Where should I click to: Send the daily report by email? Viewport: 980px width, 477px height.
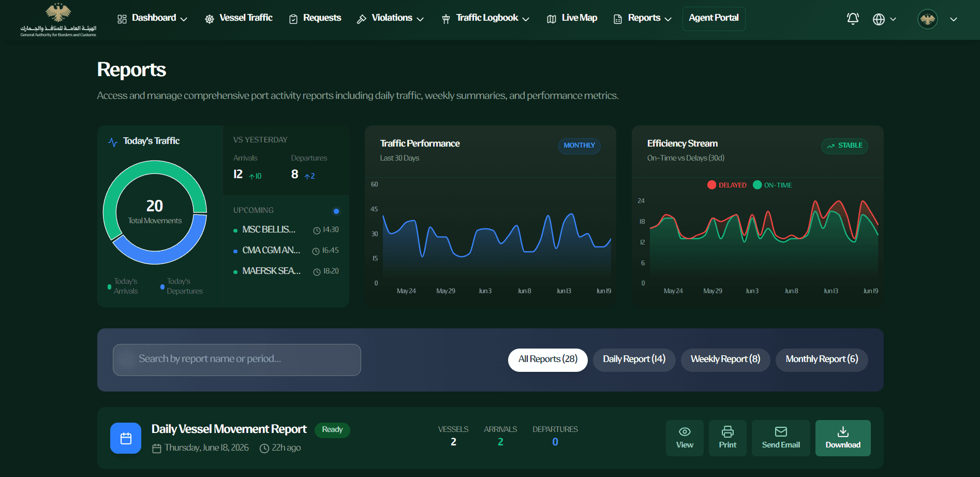[781, 438]
